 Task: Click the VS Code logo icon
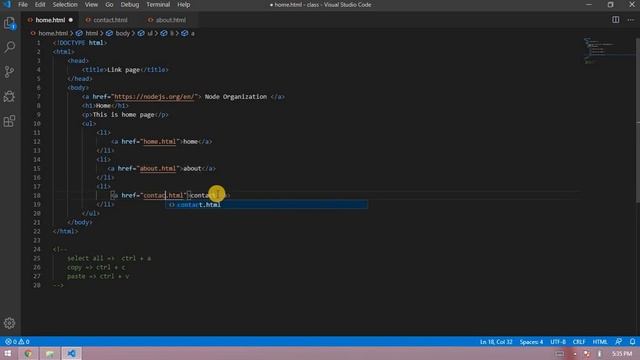pyautogui.click(x=7, y=4)
